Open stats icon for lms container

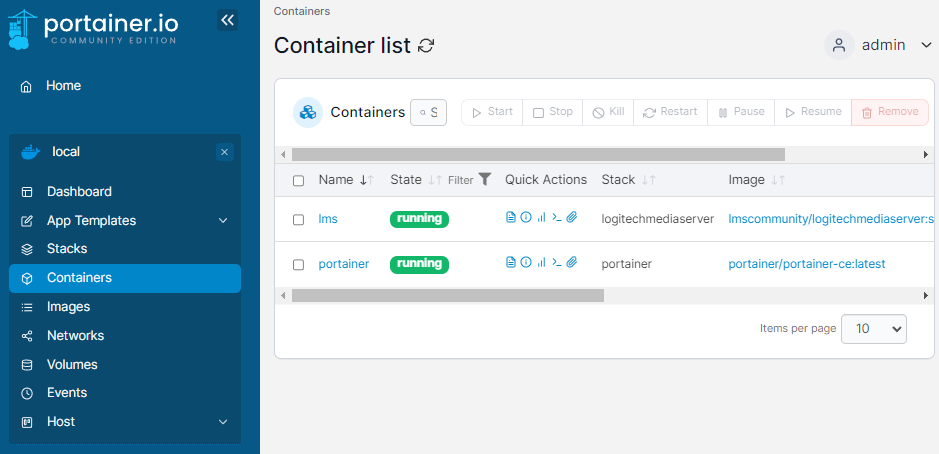(x=541, y=217)
